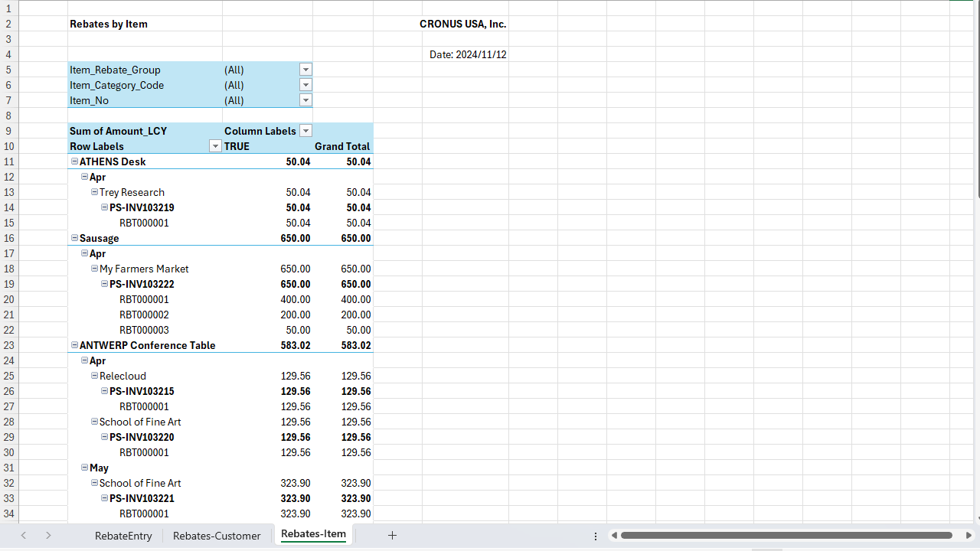
Task: Switch to the RebateEntry sheet tab
Action: (123, 536)
